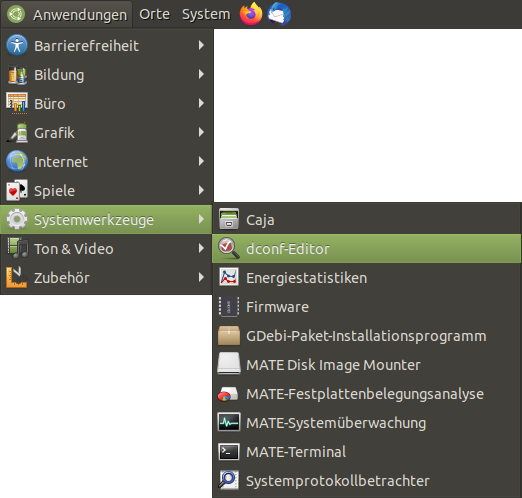Launch Firefox from the top panel

(x=251, y=14)
